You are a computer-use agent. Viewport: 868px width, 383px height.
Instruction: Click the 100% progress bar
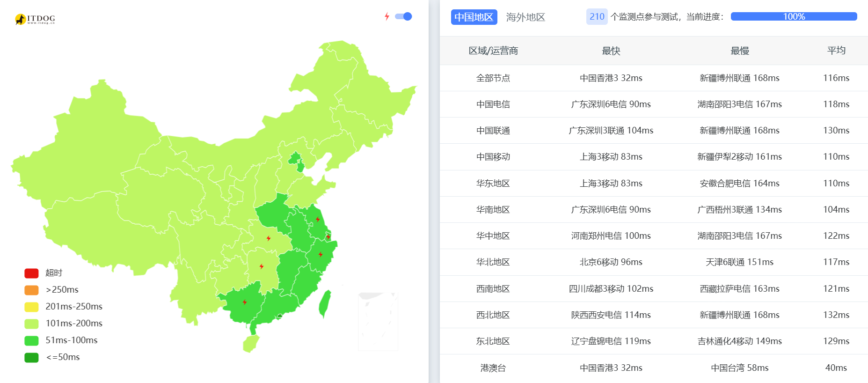(794, 16)
